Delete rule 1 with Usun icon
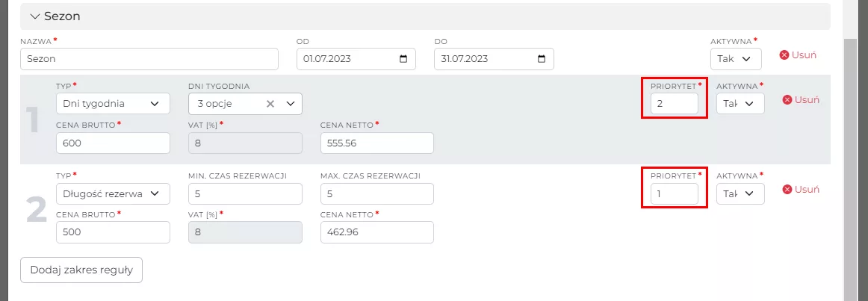Screen dimensions: 868x301 point(787,100)
